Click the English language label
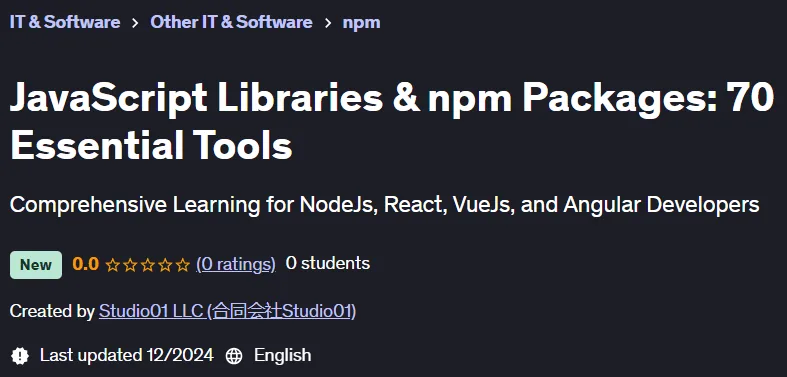Image resolution: width=787 pixels, height=377 pixels. click(x=283, y=355)
